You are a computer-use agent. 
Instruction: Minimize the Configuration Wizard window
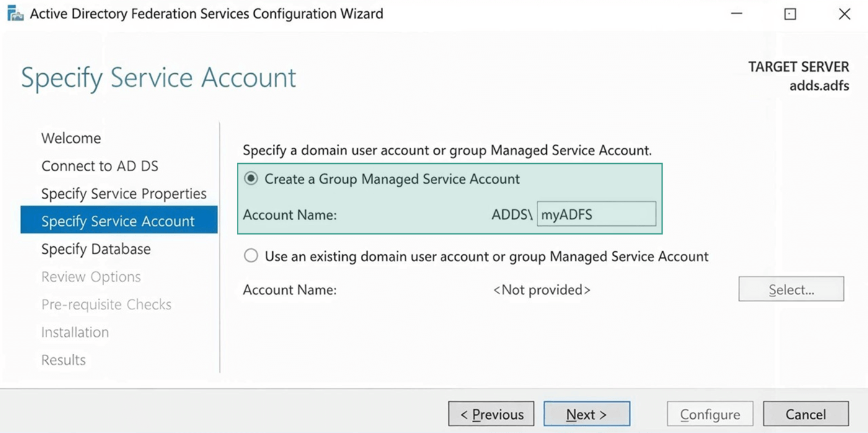point(737,14)
